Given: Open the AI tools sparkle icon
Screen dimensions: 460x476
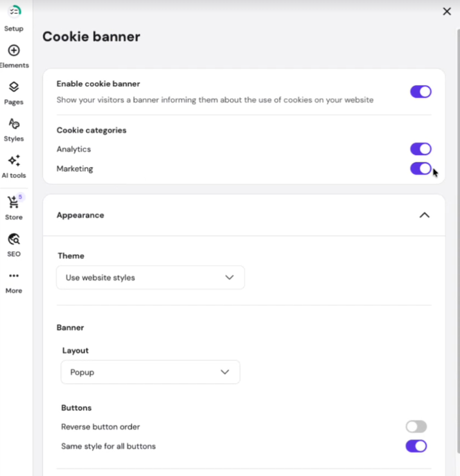Looking at the screenshot, I should click(14, 161).
